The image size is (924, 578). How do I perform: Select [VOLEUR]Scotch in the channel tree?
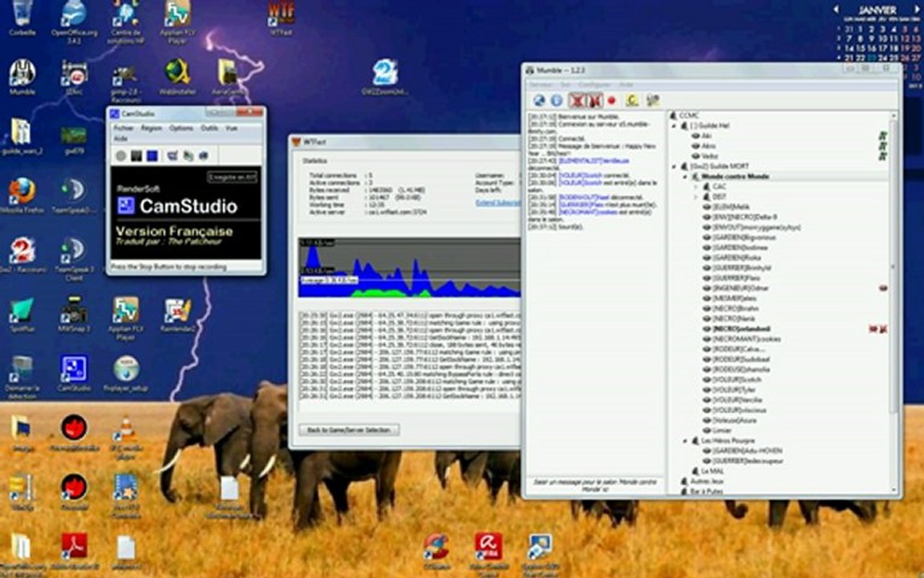[x=736, y=379]
